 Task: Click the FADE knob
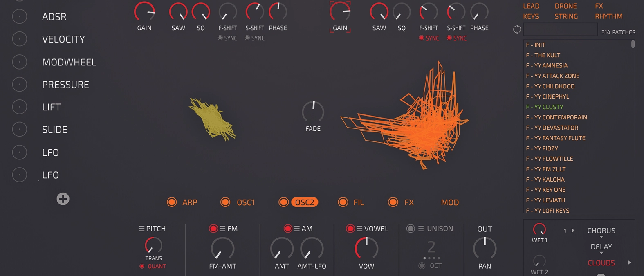pyautogui.click(x=313, y=112)
